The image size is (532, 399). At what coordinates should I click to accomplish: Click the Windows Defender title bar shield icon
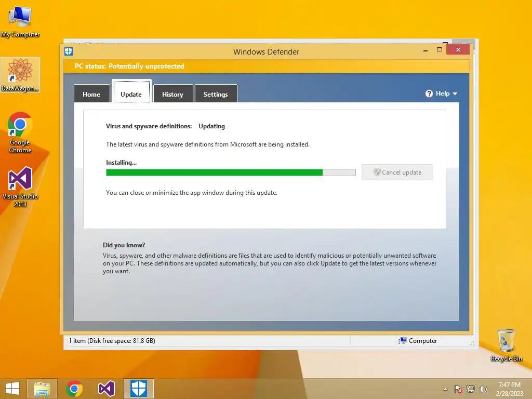click(x=69, y=51)
